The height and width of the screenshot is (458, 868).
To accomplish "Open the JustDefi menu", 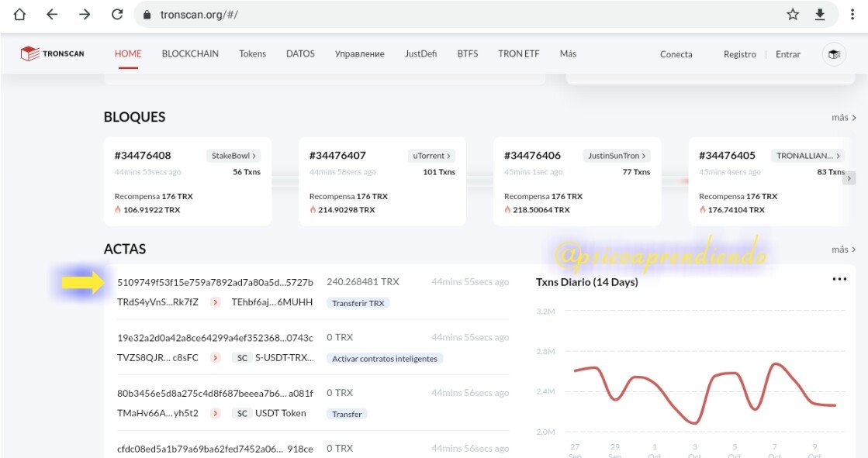I will 420,53.
